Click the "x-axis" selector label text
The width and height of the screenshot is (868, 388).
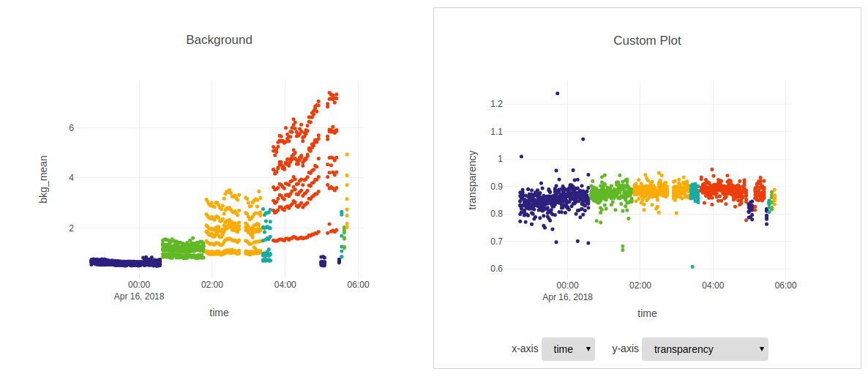[x=525, y=349]
